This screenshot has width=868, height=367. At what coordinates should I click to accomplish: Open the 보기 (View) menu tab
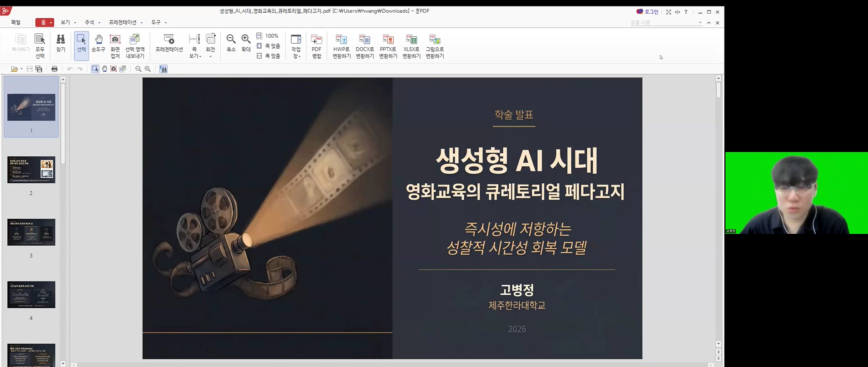(x=65, y=22)
